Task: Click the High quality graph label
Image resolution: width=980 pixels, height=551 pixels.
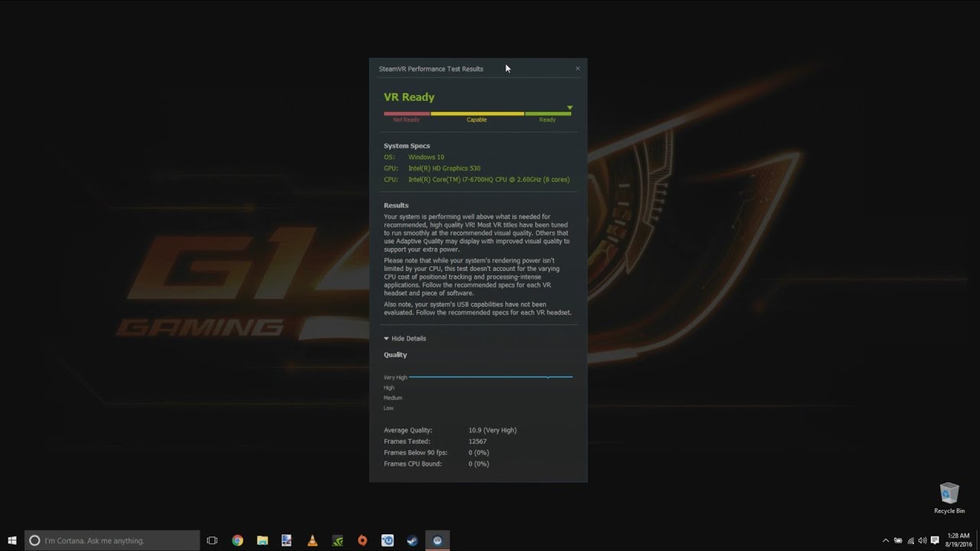Action: click(x=389, y=388)
